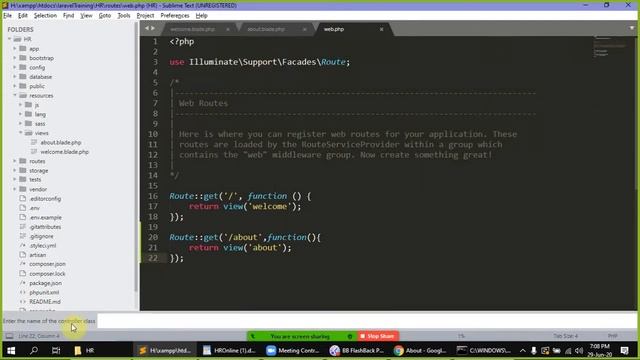The image size is (640, 360).
Task: Expand the bootstrap folder
Action: [15, 58]
